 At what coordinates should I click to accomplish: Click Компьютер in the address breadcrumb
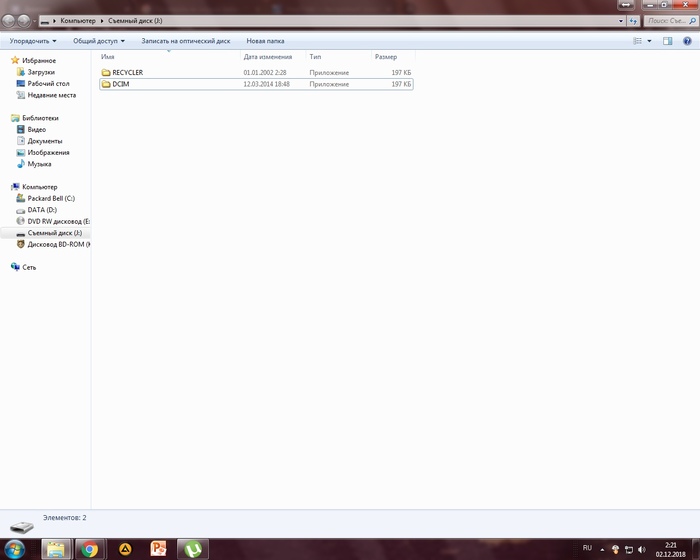[78, 21]
